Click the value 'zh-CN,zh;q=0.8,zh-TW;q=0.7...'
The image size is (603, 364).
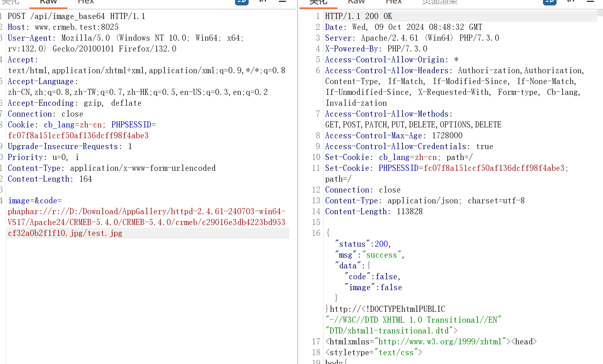[x=138, y=92]
